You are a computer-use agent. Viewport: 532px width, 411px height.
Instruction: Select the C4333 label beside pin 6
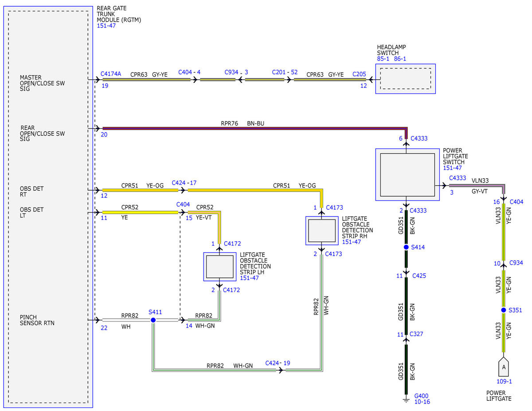419,138
